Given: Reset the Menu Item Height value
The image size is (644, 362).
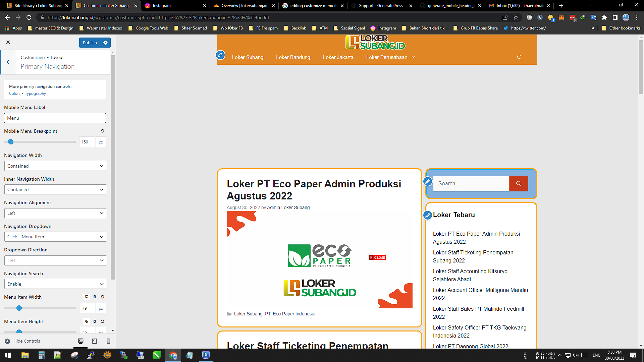Looking at the screenshot, I should pos(102,321).
